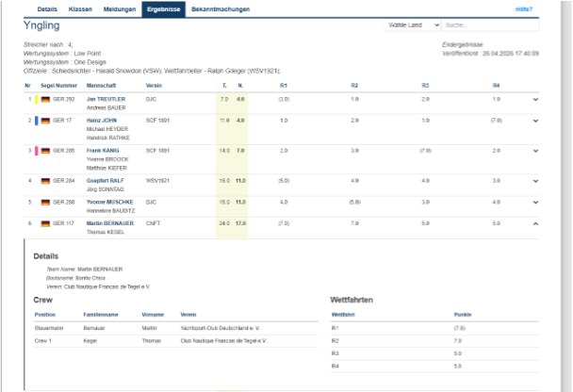Screen dimensions: 573x392
Task: Click the German flag next to GER 288
Action: coord(45,202)
